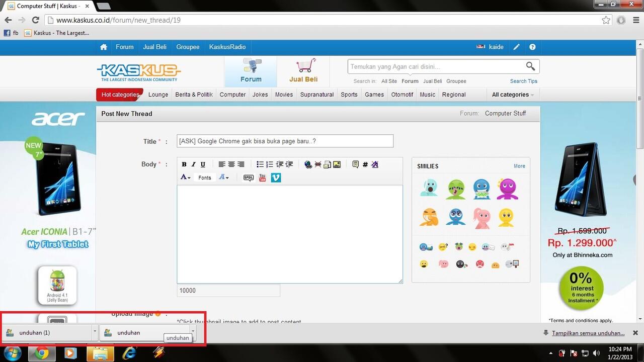Apply italic formatting in the body editor

click(x=193, y=164)
